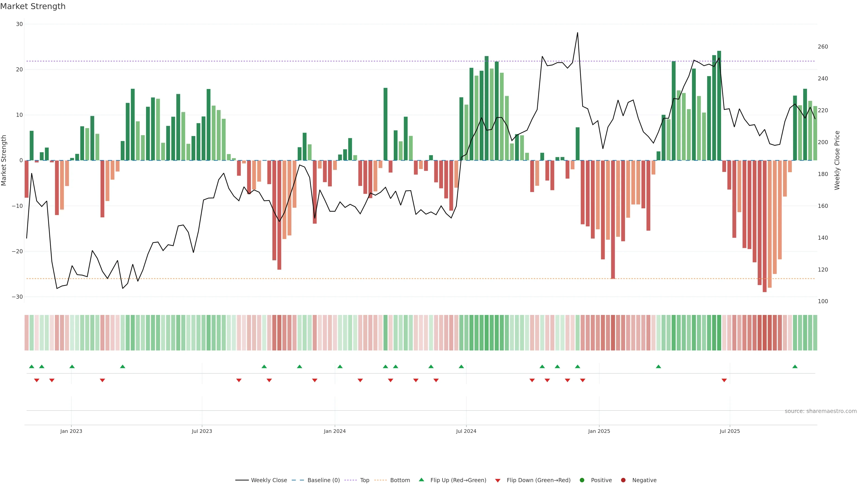868x488 pixels.
Task: Click the first green flip-up triangle marker
Action: click(32, 366)
